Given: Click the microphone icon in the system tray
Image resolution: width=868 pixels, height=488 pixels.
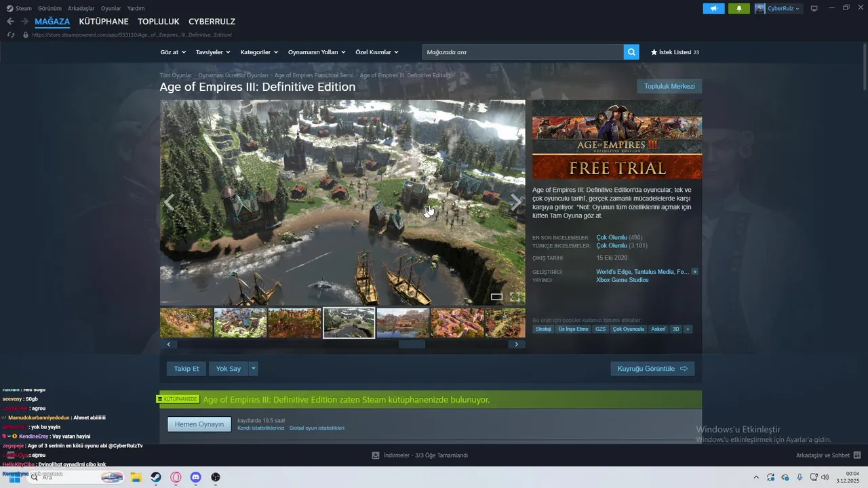Looking at the screenshot, I should coord(800,477).
